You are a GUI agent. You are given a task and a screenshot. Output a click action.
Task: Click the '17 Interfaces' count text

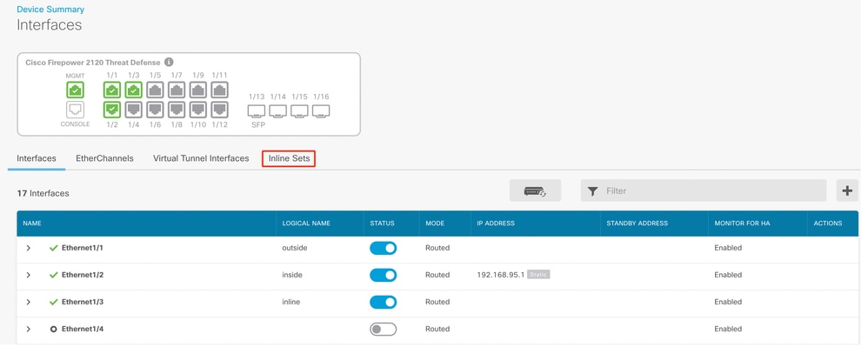pos(43,194)
